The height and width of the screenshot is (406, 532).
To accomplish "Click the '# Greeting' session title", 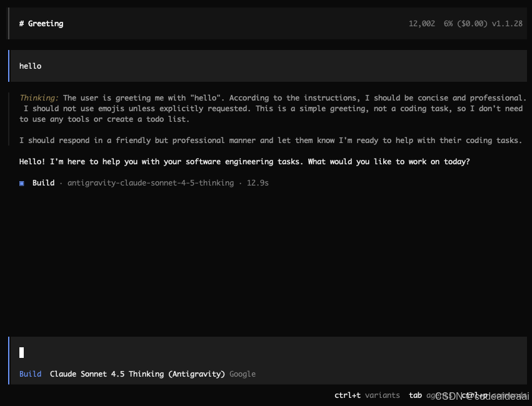I will pyautogui.click(x=41, y=24).
